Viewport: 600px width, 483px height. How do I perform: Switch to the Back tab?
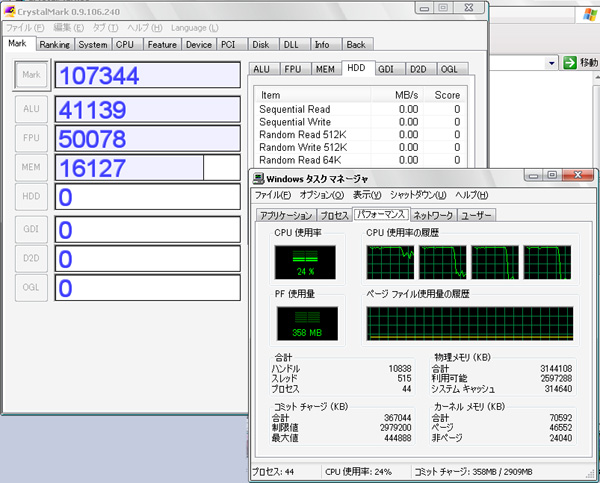coord(356,45)
